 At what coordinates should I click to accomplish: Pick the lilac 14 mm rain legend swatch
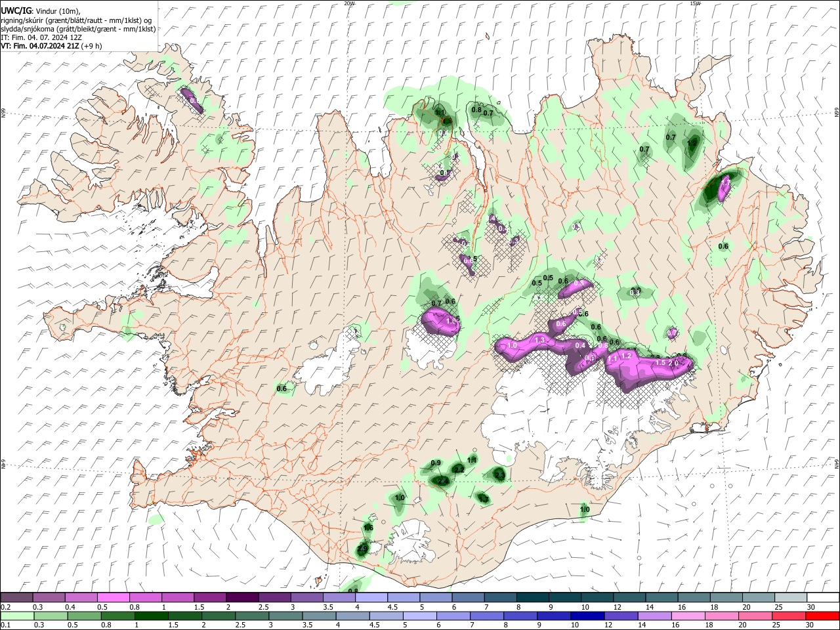click(x=654, y=616)
